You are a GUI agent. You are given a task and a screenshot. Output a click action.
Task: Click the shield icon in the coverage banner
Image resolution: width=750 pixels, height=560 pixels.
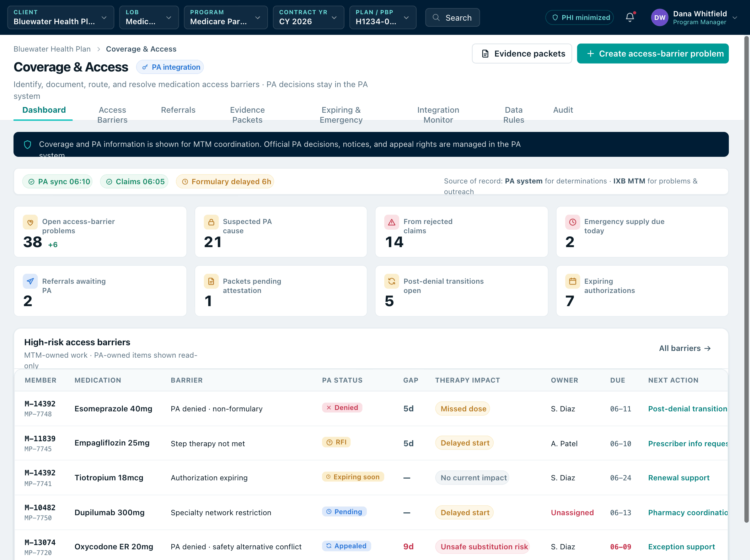point(28,144)
